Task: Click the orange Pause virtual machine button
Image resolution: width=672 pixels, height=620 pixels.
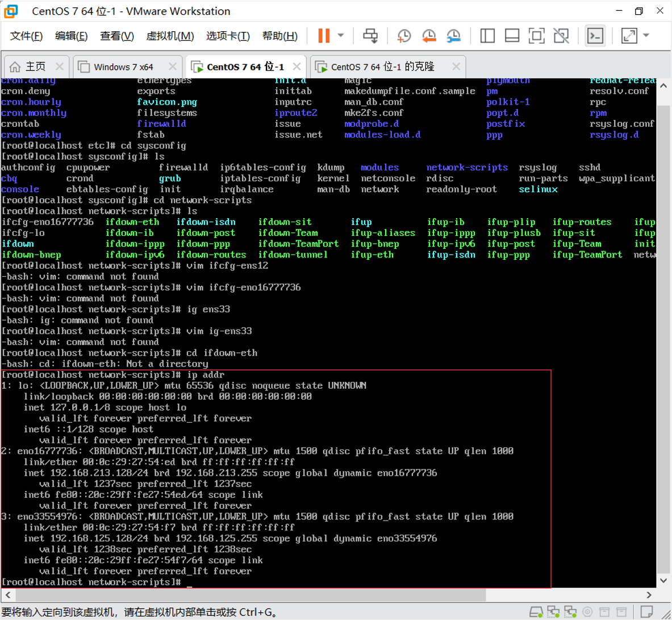Action: [324, 36]
